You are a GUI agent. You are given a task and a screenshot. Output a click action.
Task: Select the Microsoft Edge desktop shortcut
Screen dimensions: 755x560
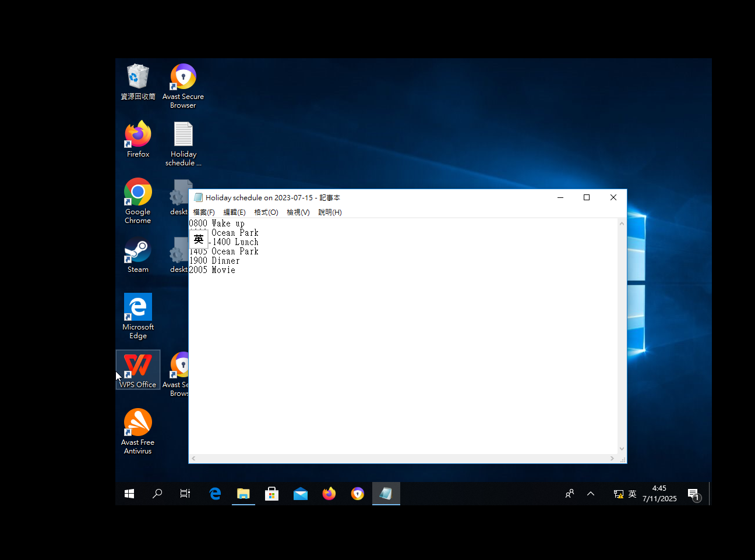138,316
